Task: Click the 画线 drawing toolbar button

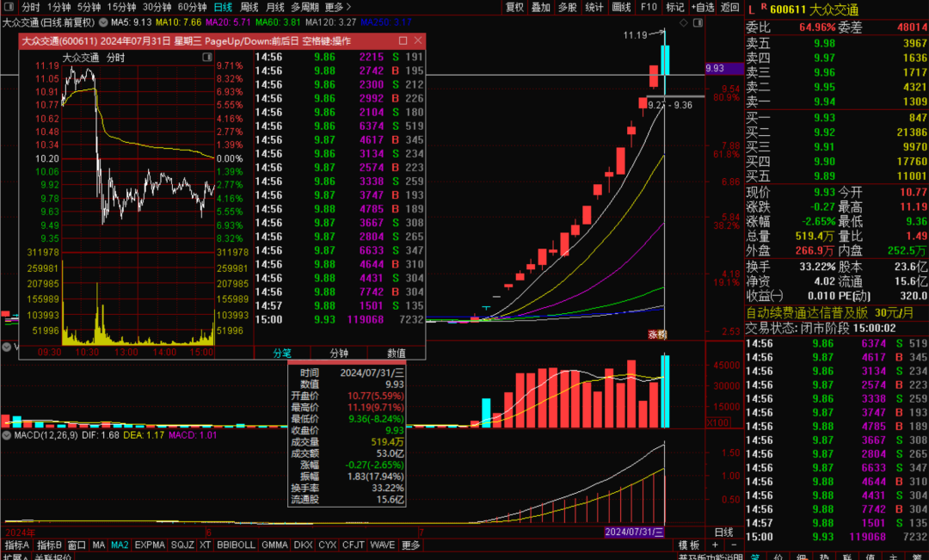Action: tap(621, 7)
